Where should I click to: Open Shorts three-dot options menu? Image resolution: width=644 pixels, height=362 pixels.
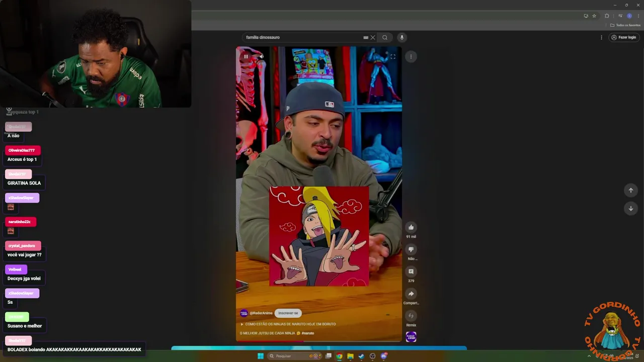point(411,57)
